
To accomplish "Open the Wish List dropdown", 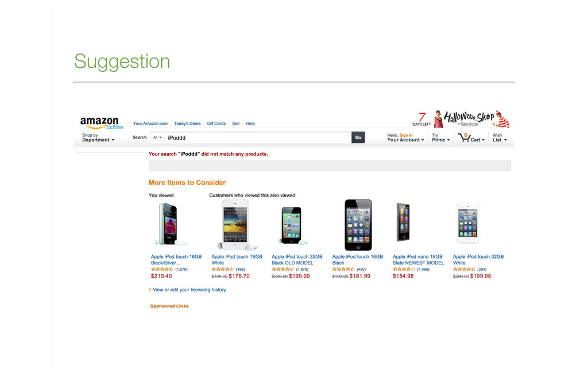I will click(500, 138).
